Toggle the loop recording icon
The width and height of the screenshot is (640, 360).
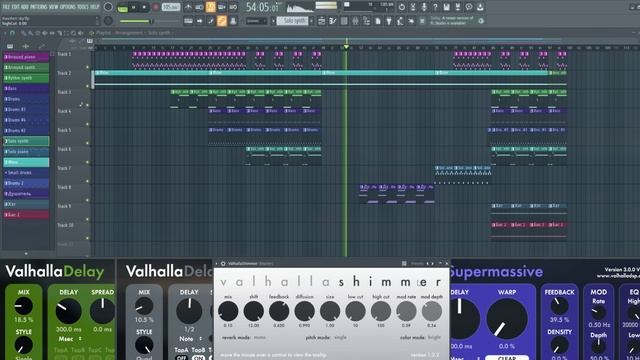tap(233, 7)
